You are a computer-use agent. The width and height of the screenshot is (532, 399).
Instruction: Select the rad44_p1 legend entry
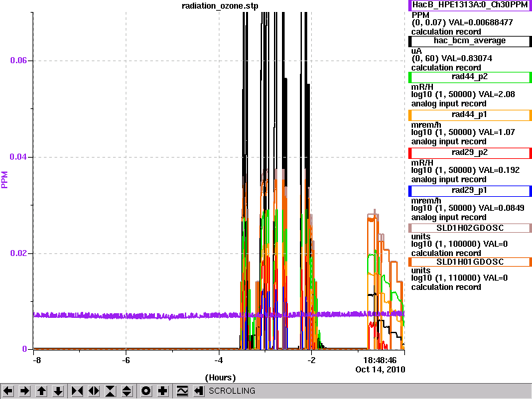click(x=470, y=115)
